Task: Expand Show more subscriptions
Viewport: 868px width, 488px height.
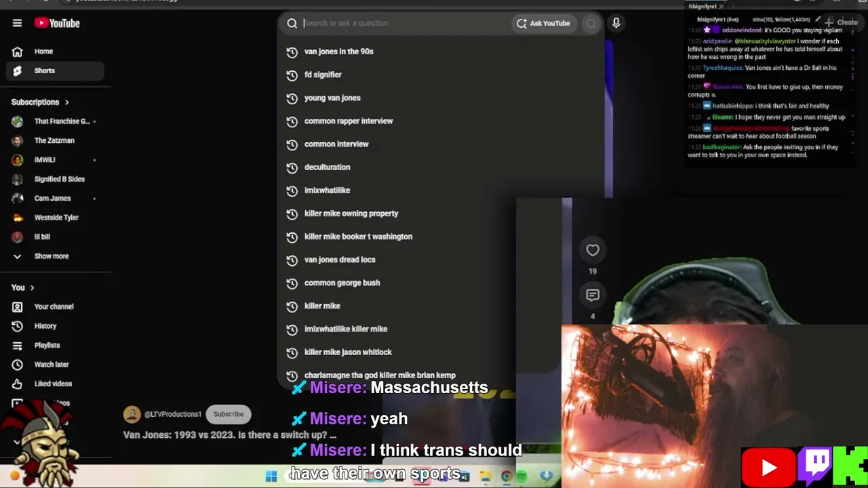Action: pyautogui.click(x=55, y=256)
